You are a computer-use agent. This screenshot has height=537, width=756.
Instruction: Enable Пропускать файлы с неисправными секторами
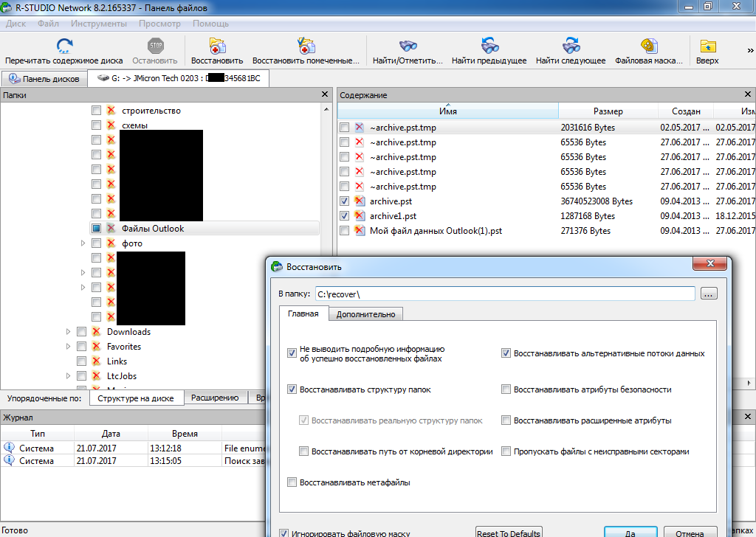pos(506,451)
